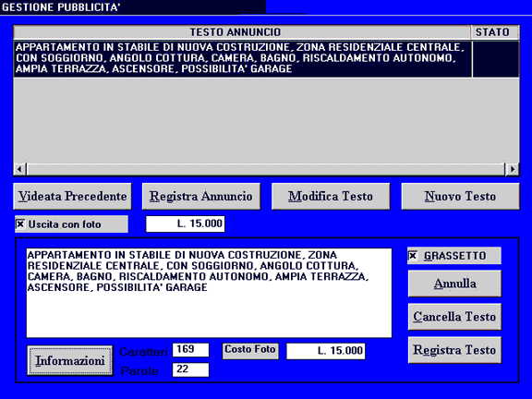Screen dimensions: 532x399
Task: Click the GESTIONE PUBBLICITA' title
Action: pos(61,7)
